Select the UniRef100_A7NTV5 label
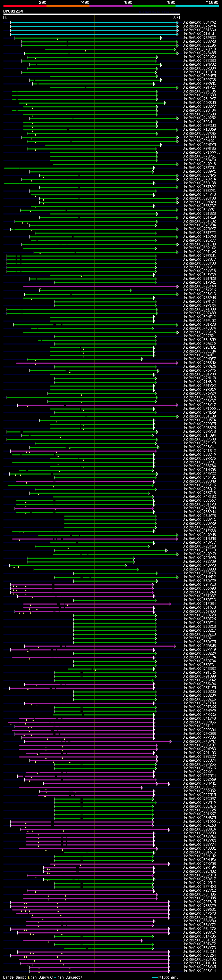 tap(199, 145)
